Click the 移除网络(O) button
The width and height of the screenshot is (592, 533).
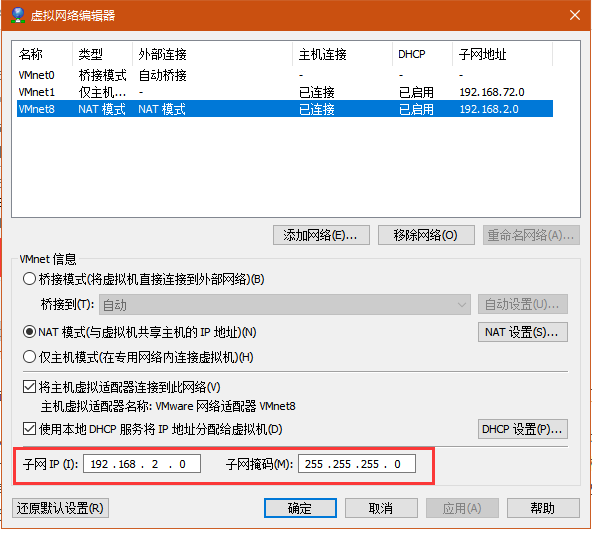tap(426, 235)
